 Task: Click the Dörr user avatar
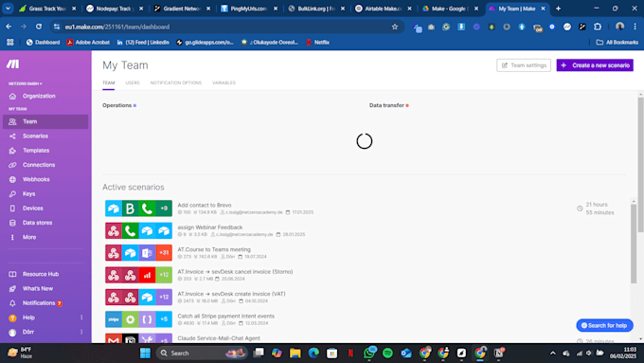point(12,332)
